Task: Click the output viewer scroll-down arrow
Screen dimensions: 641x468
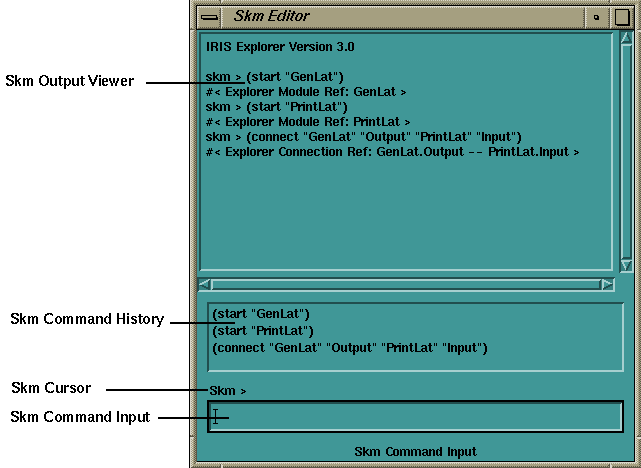Action: pos(626,265)
